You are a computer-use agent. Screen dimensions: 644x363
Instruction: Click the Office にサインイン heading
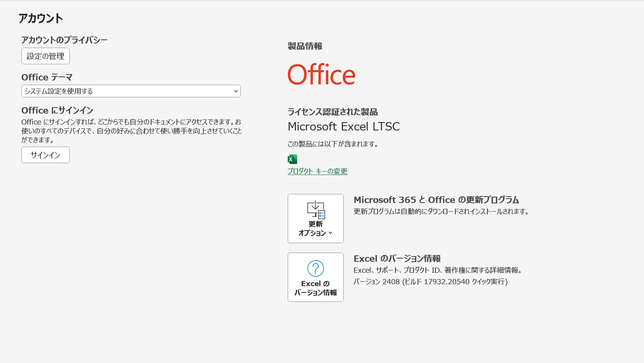[57, 110]
